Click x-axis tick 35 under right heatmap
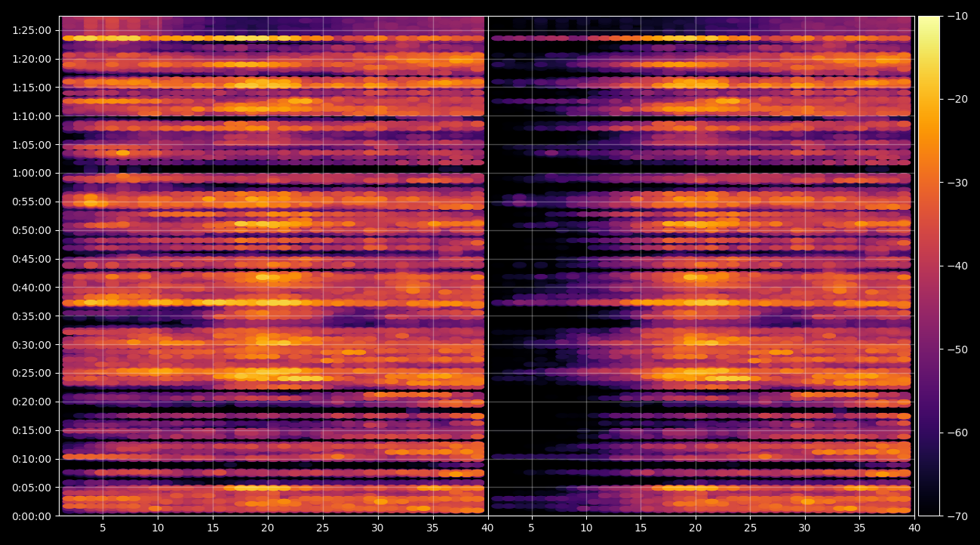The height and width of the screenshot is (545, 980). 860,528
